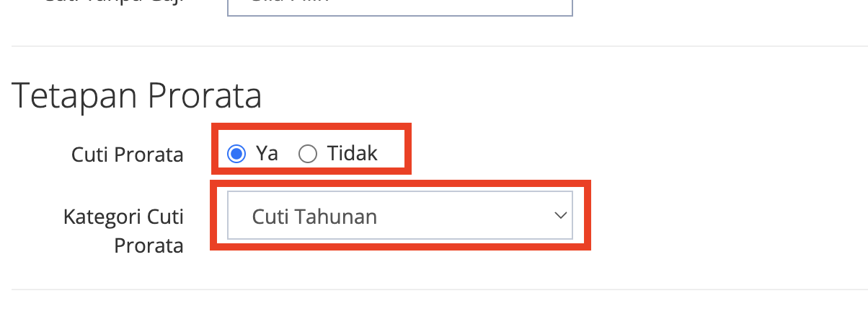
Task: Click the "Cuti Prorata" field label
Action: (128, 155)
